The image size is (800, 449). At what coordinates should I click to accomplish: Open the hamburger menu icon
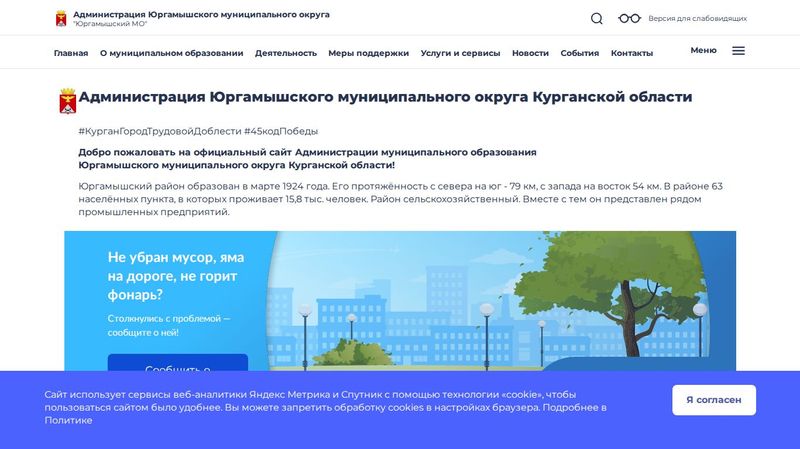pos(738,51)
